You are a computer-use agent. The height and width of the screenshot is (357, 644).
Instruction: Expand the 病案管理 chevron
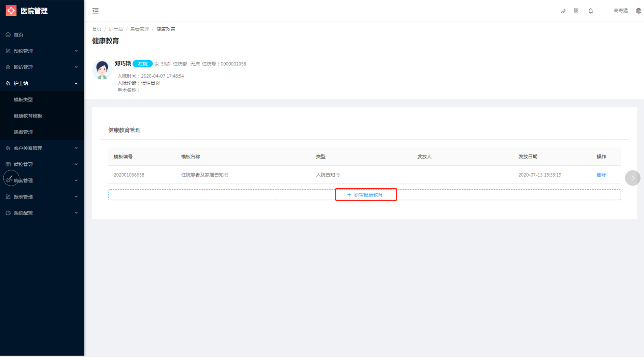click(x=76, y=180)
